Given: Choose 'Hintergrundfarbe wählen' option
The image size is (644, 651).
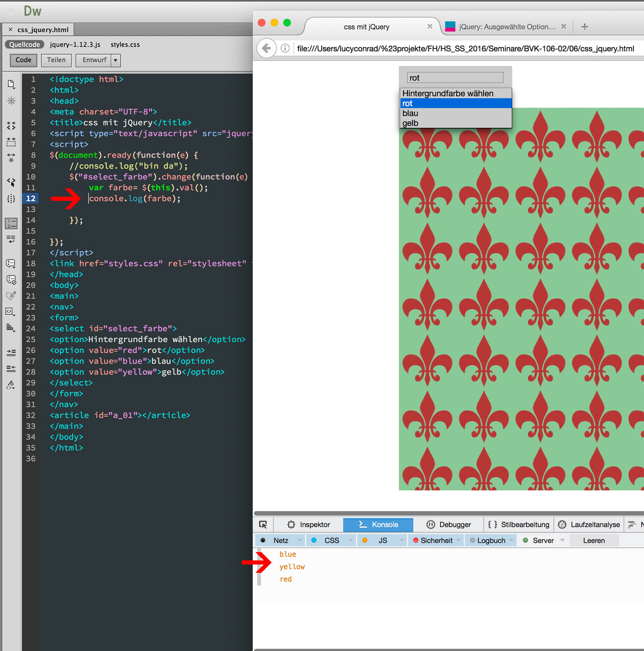Looking at the screenshot, I should pos(456,93).
